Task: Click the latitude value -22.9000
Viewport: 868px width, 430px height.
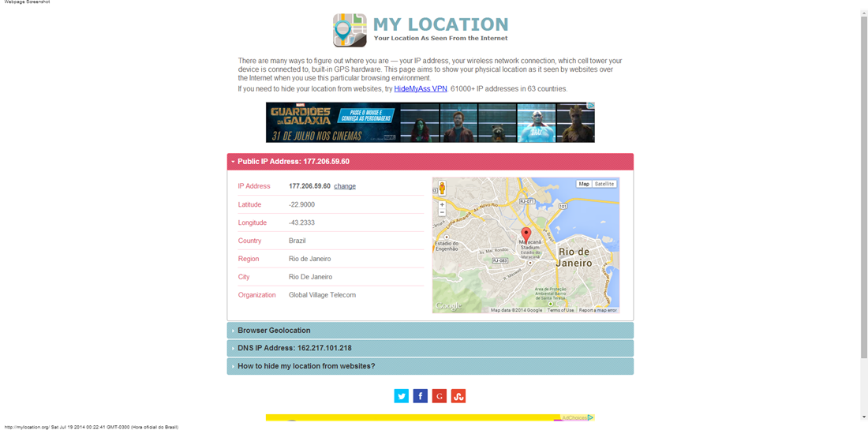Action: (301, 204)
